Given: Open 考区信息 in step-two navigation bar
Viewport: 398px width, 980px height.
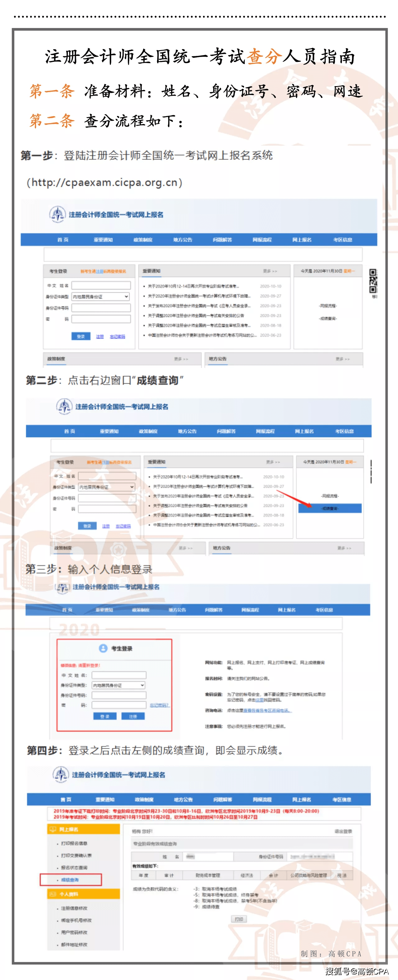Looking at the screenshot, I should tap(344, 431).
